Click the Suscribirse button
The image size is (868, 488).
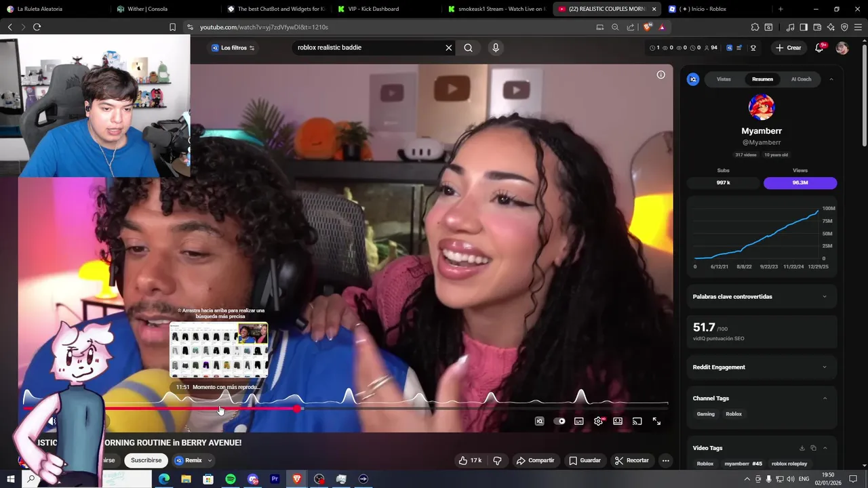[x=146, y=460]
